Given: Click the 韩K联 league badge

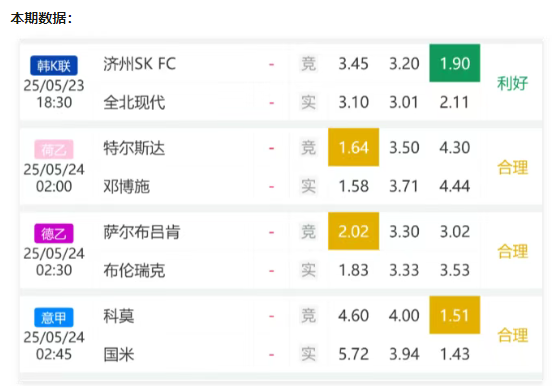Looking at the screenshot, I should tap(54, 65).
